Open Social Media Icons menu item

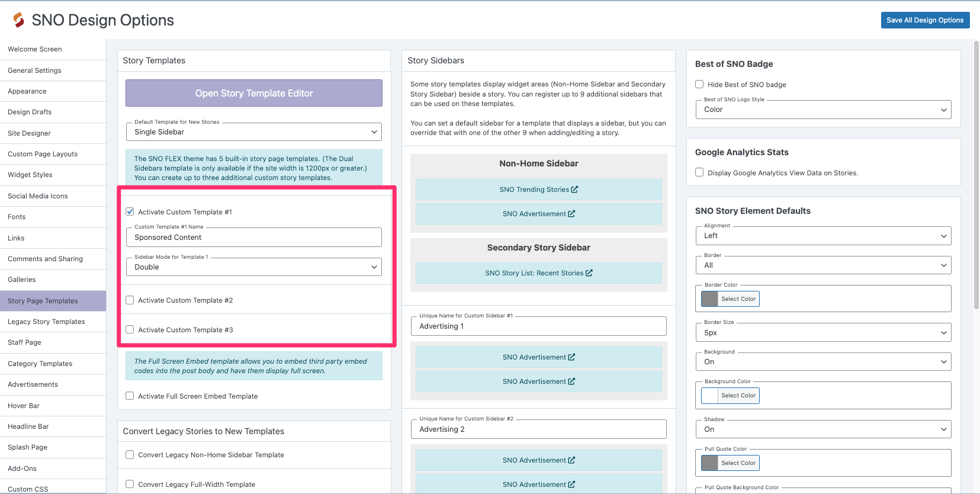click(53, 196)
